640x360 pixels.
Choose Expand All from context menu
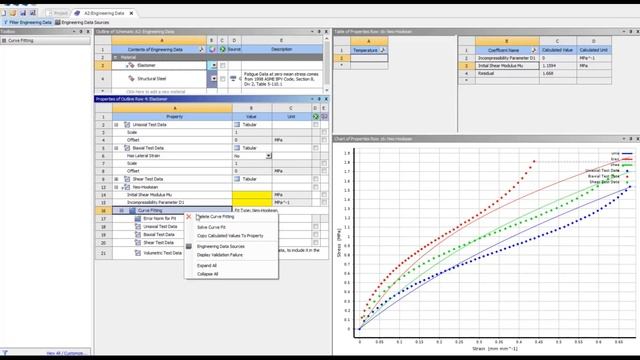[207, 266]
